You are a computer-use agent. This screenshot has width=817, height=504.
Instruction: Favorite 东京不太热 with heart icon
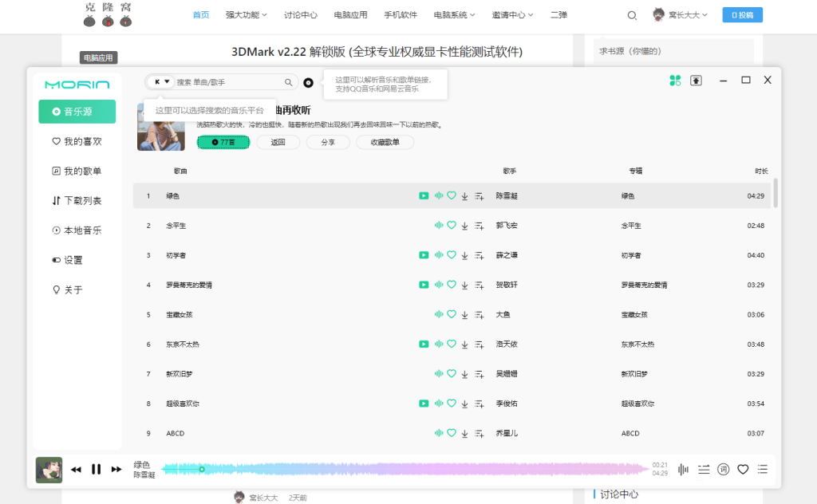(x=452, y=344)
